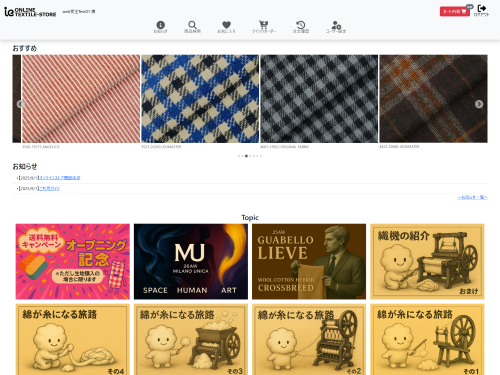
Task: Select the blue checkered fabric thumbnail
Action: 200,99
